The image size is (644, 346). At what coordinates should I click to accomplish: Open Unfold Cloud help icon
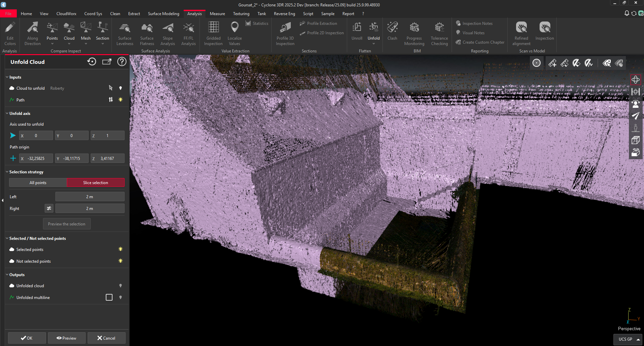(x=122, y=62)
